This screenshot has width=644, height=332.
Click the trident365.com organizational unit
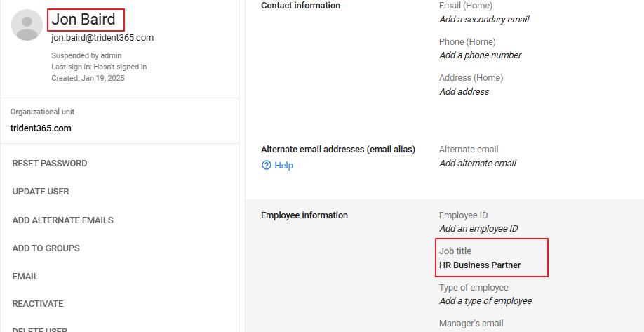tap(41, 128)
